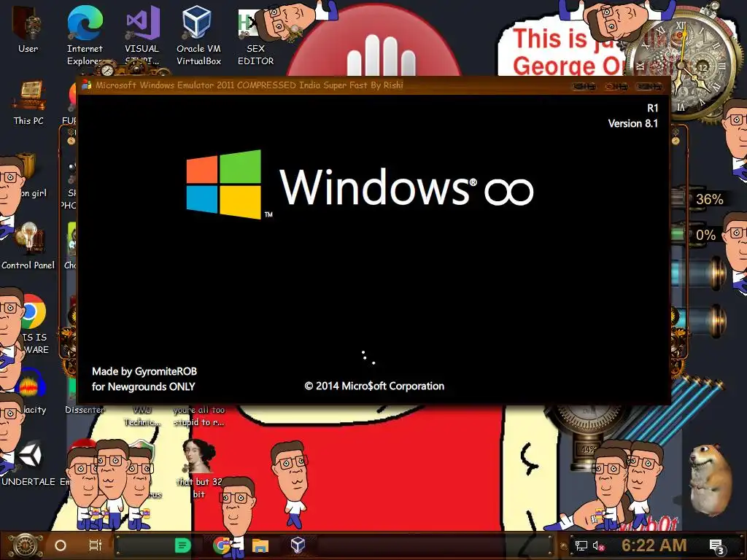Select the Audacity headphones desktop icon
The height and width of the screenshot is (560, 747).
pyautogui.click(x=31, y=384)
